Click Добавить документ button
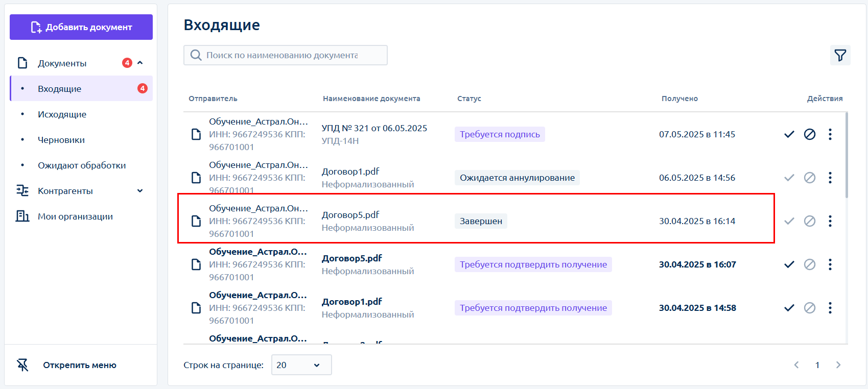868x389 pixels. [81, 27]
